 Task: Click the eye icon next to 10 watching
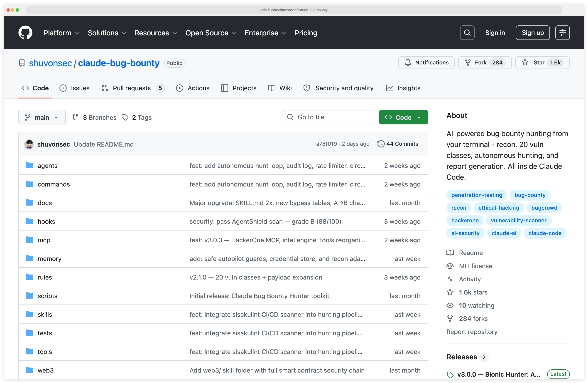tap(450, 305)
